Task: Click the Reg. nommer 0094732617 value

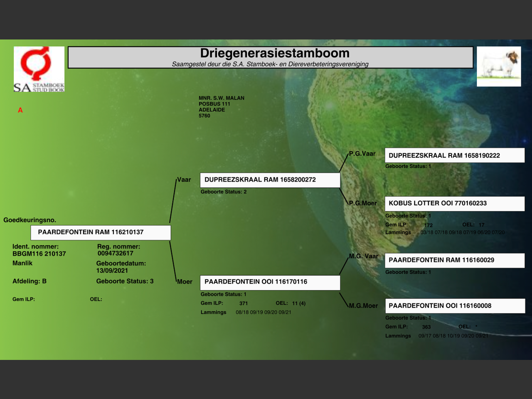Action: (x=116, y=254)
